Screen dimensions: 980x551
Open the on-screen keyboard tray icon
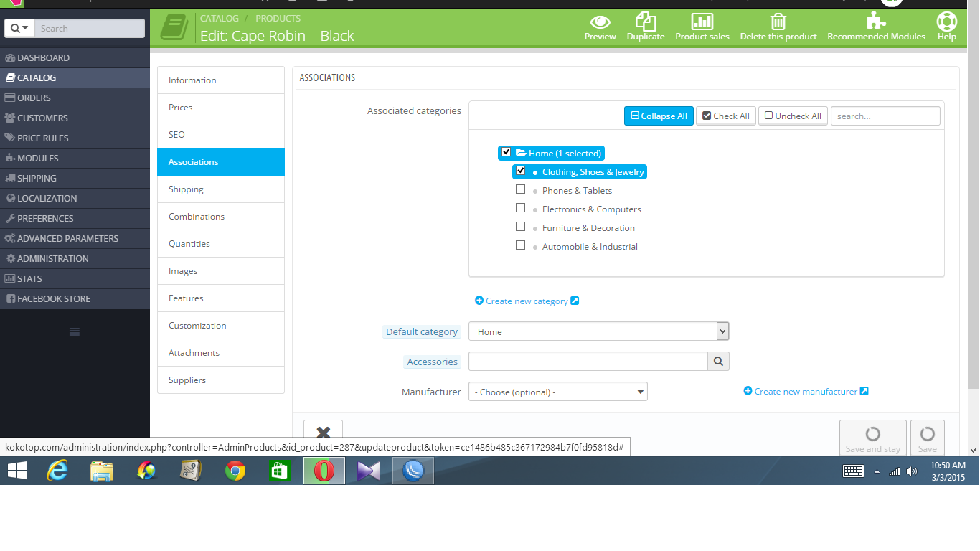pyautogui.click(x=853, y=471)
